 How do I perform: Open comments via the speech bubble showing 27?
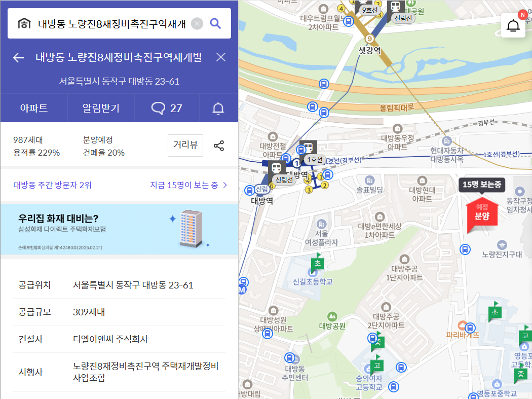[167, 108]
